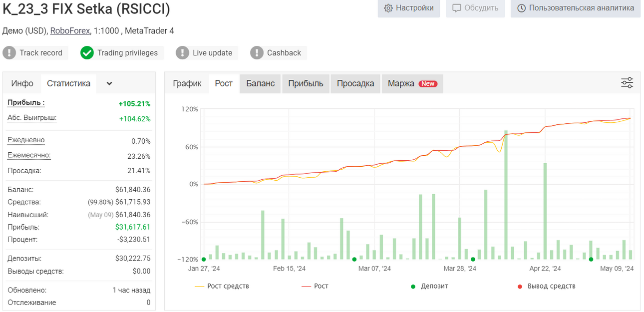
Task: Click the $30,222.75 deposits value
Action: pyautogui.click(x=133, y=259)
